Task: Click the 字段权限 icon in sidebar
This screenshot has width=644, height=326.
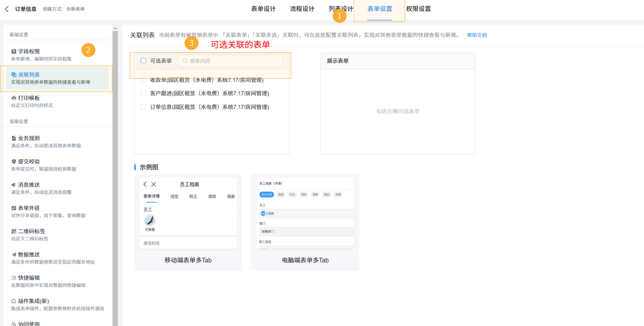Action: pos(14,52)
